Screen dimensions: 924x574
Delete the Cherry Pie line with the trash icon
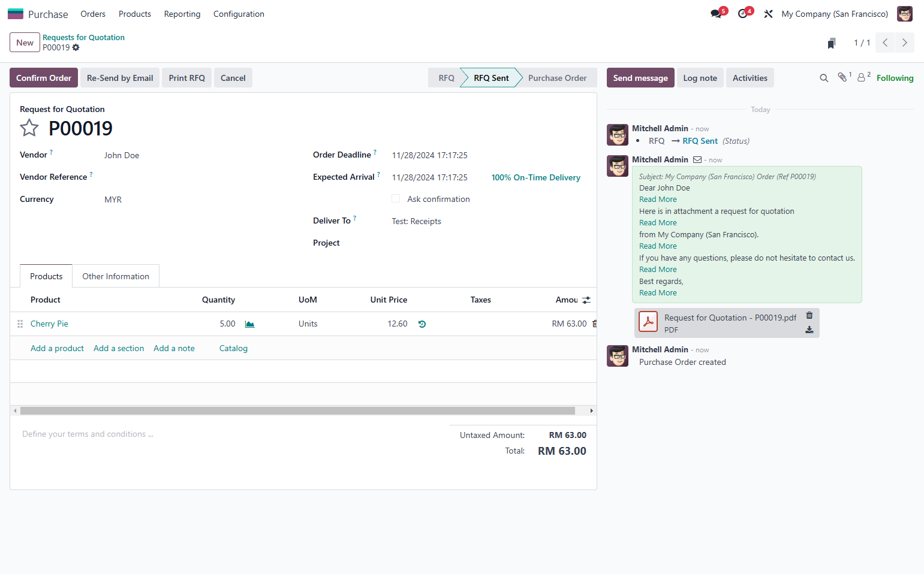click(594, 324)
